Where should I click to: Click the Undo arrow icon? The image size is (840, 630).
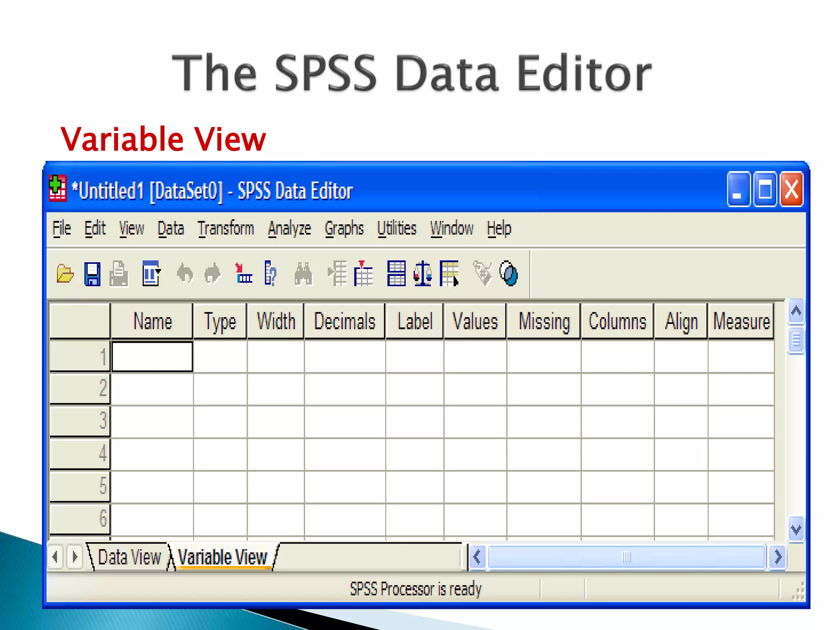pyautogui.click(x=185, y=274)
